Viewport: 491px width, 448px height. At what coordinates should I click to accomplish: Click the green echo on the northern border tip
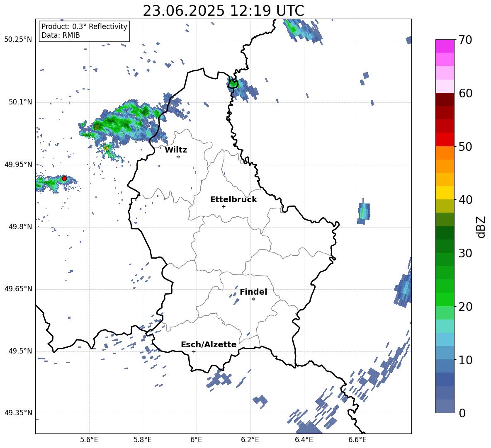pos(233,84)
